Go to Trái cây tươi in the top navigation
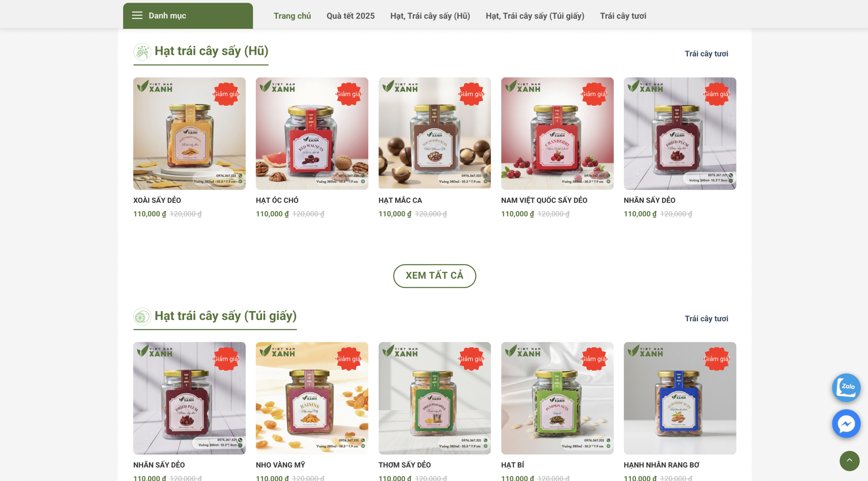This screenshot has height=481, width=868. tap(623, 16)
